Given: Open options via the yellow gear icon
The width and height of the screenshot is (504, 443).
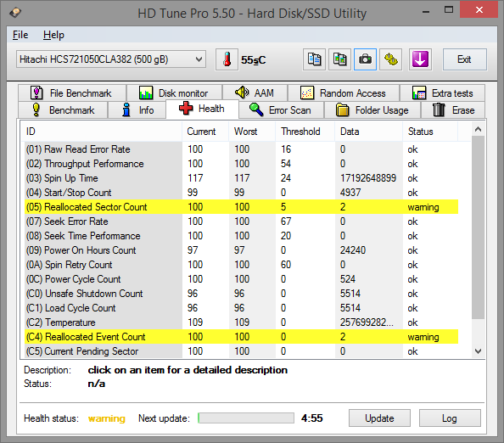Looking at the screenshot, I should tap(391, 59).
